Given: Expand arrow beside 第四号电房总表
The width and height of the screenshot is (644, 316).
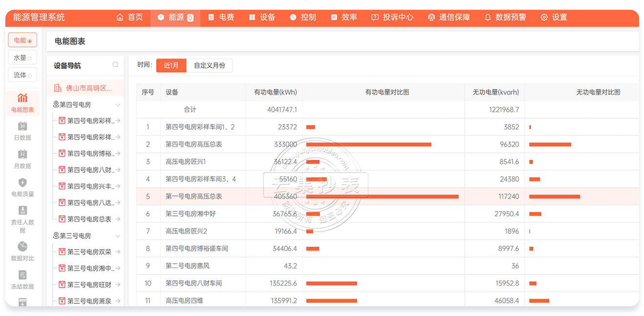Looking at the screenshot, I should click(118, 219).
